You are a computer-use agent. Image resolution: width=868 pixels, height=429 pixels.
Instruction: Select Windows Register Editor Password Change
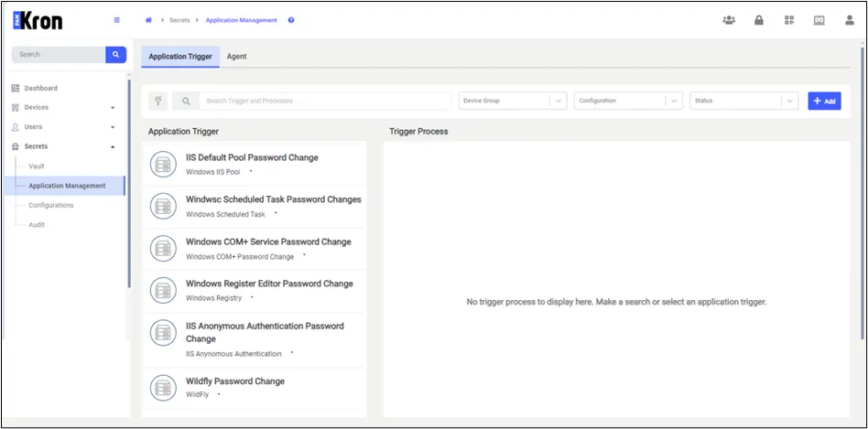pos(269,284)
